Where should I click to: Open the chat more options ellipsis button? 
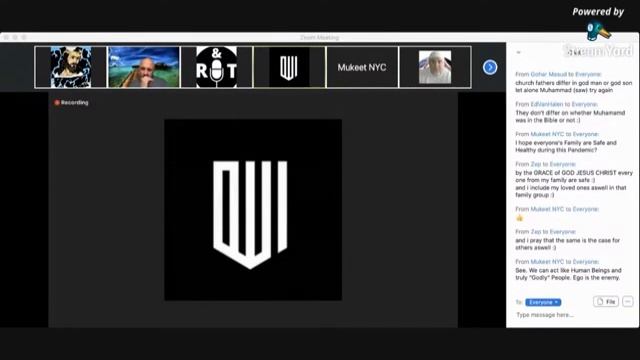coord(628,302)
